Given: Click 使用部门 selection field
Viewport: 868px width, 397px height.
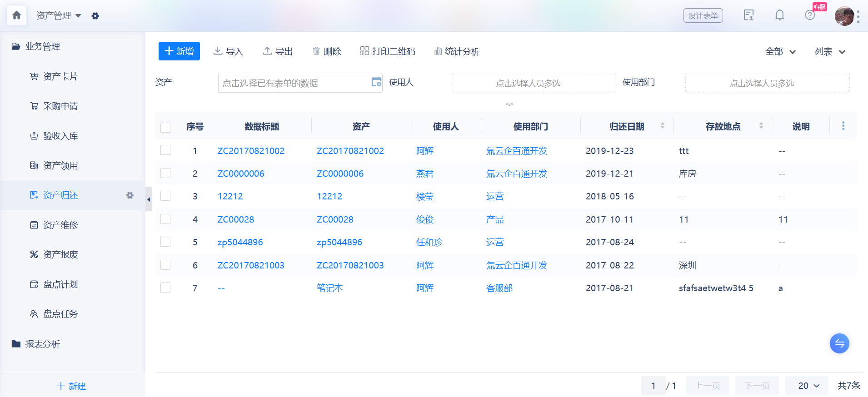Looking at the screenshot, I should [x=767, y=83].
